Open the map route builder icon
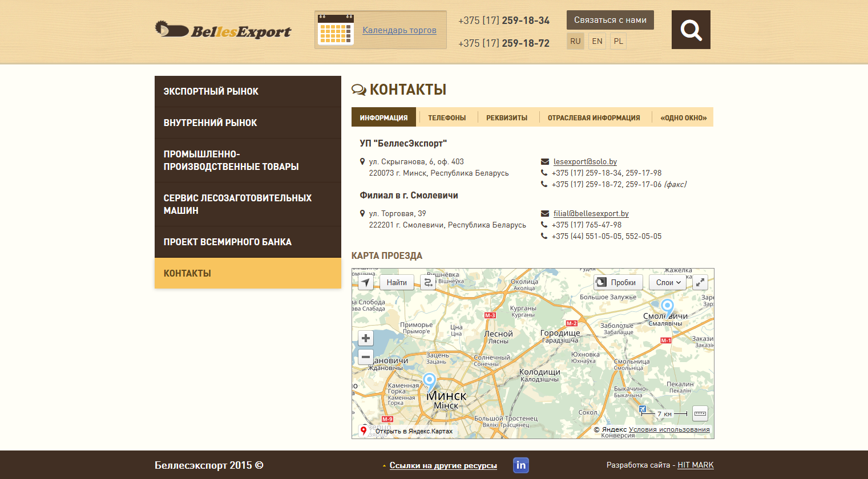The width and height of the screenshot is (868, 479). click(x=428, y=282)
